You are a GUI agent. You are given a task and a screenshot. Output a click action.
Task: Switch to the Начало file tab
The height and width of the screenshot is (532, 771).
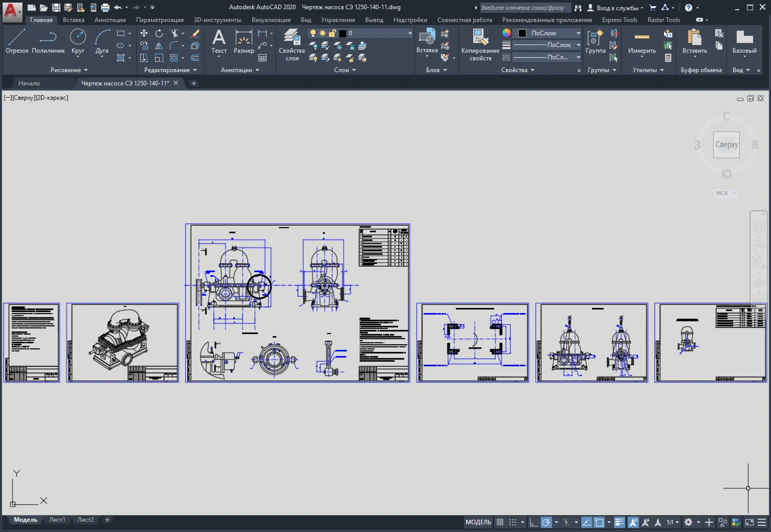tap(29, 83)
